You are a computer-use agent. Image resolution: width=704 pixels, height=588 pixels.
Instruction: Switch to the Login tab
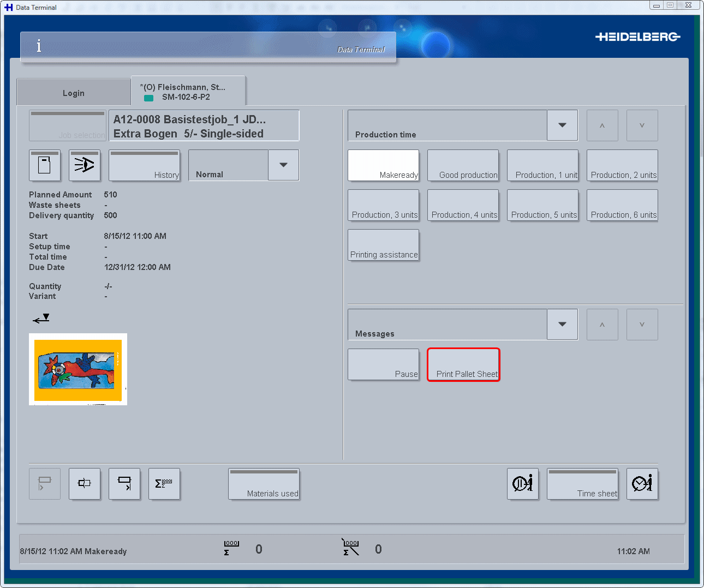click(x=74, y=93)
